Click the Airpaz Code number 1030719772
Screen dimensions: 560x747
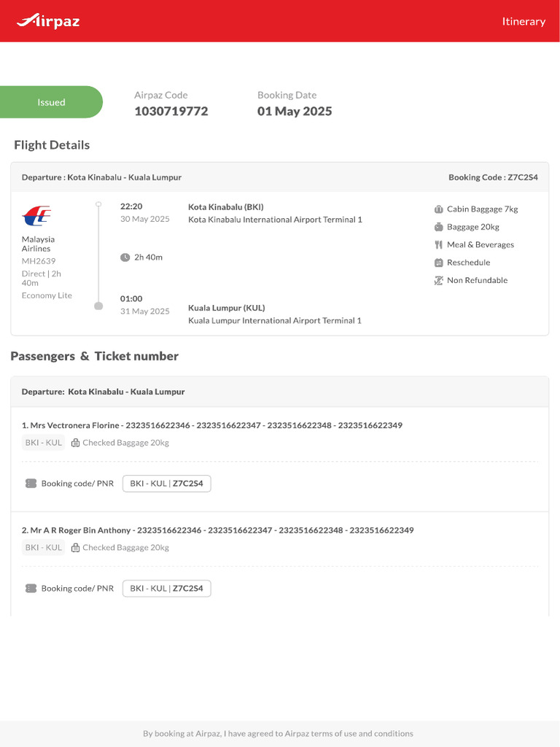click(x=171, y=112)
